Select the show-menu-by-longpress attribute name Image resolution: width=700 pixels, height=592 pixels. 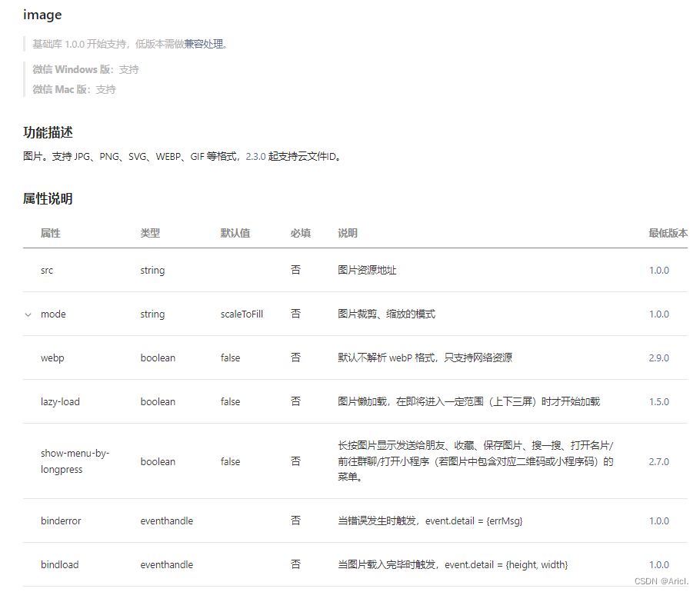pyautogui.click(x=75, y=461)
